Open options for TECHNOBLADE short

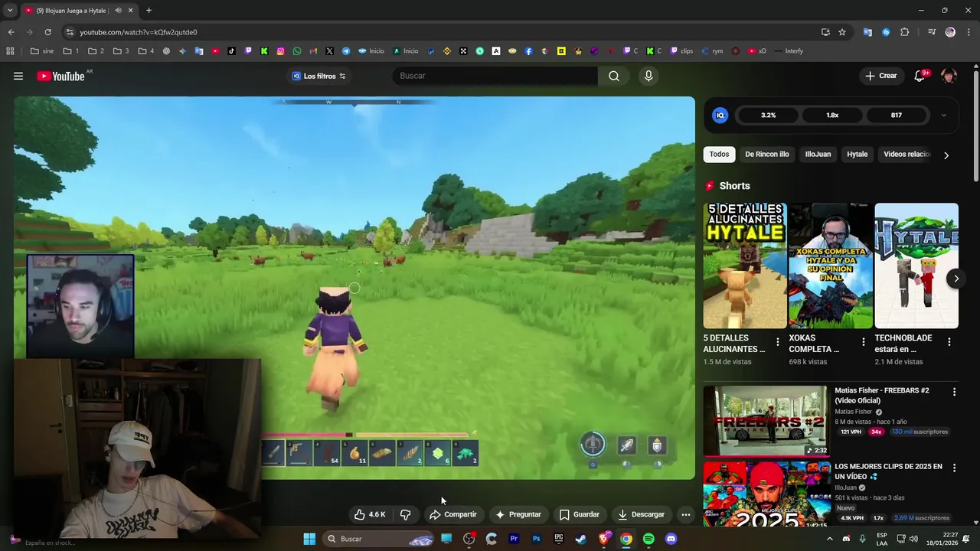click(x=949, y=342)
